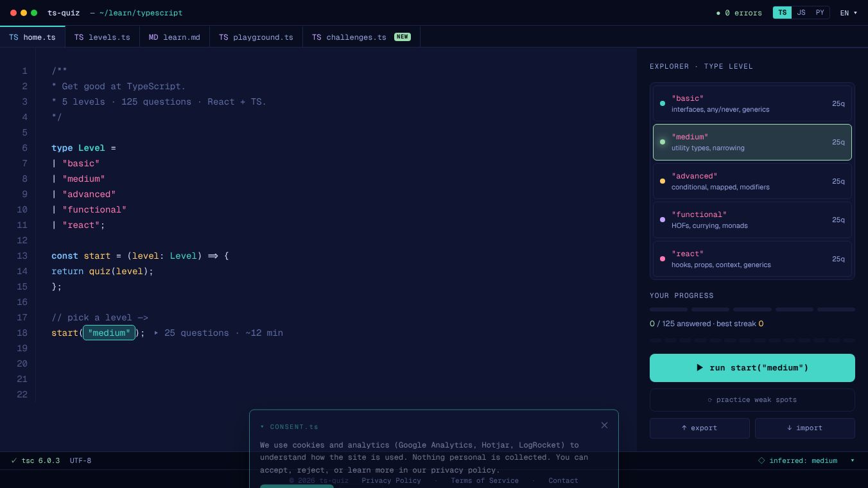Image resolution: width=868 pixels, height=488 pixels.
Task: Open the levels.ts tab
Action: (102, 37)
